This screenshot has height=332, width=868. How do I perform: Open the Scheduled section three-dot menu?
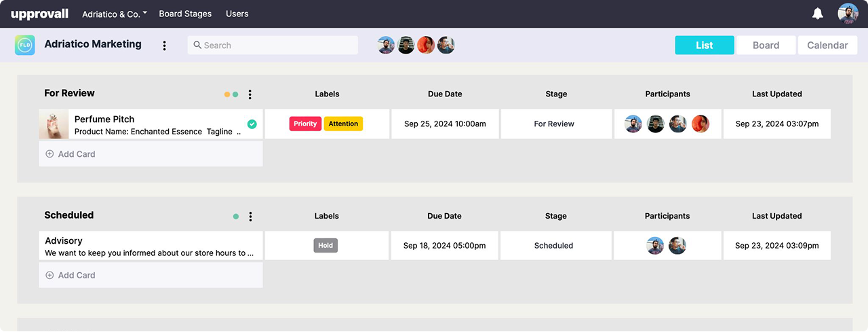pos(250,217)
